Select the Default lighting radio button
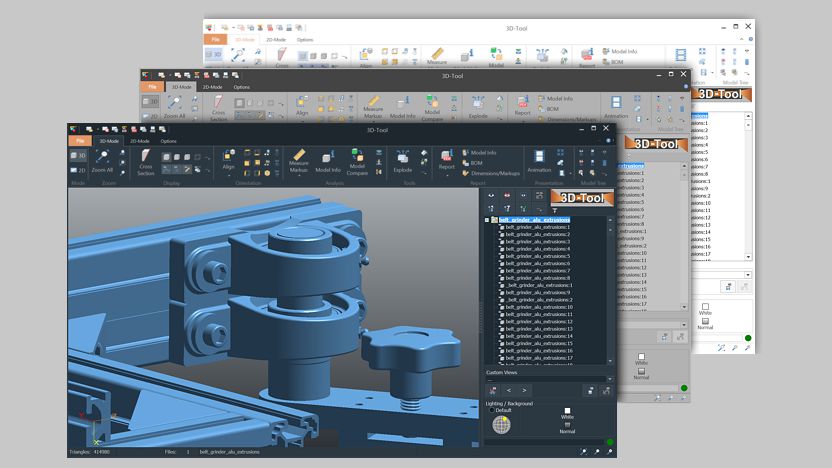The image size is (832, 468). click(492, 410)
